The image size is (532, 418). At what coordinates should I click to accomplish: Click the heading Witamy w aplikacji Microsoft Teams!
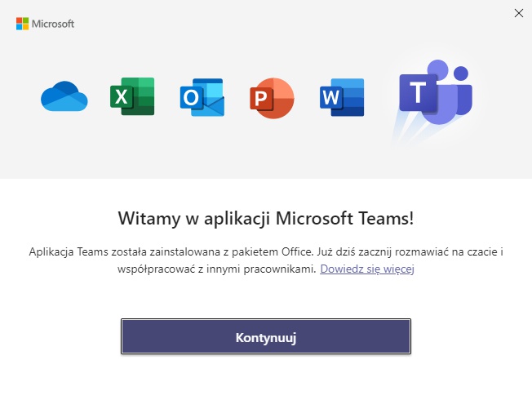[x=266, y=218]
